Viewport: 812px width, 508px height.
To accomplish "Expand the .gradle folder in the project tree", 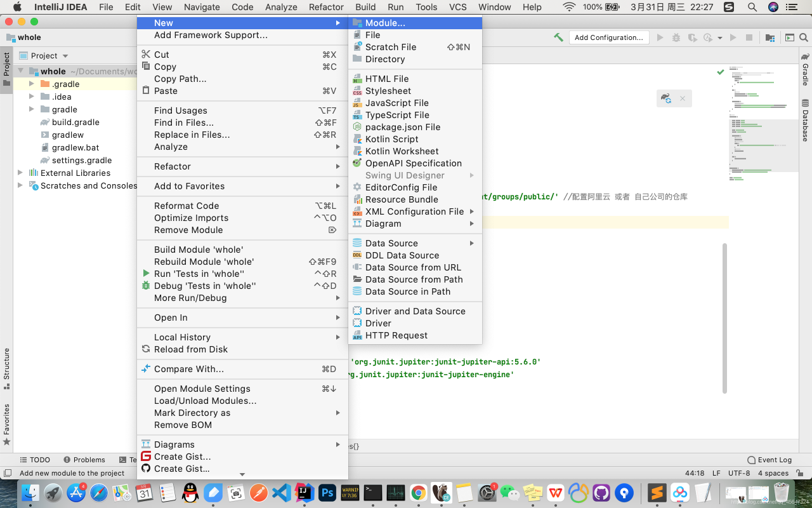I will (32, 84).
